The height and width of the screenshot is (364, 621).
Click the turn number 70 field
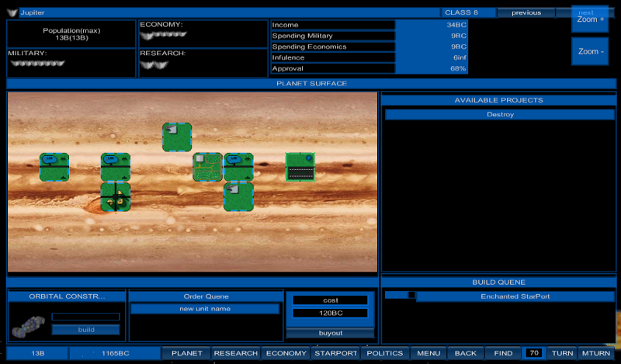pyautogui.click(x=534, y=353)
